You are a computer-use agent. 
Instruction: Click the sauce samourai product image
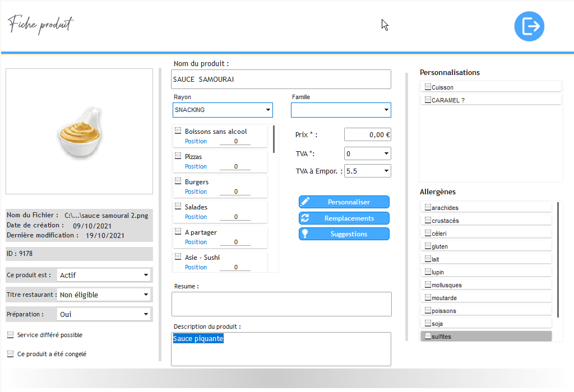[79, 131]
